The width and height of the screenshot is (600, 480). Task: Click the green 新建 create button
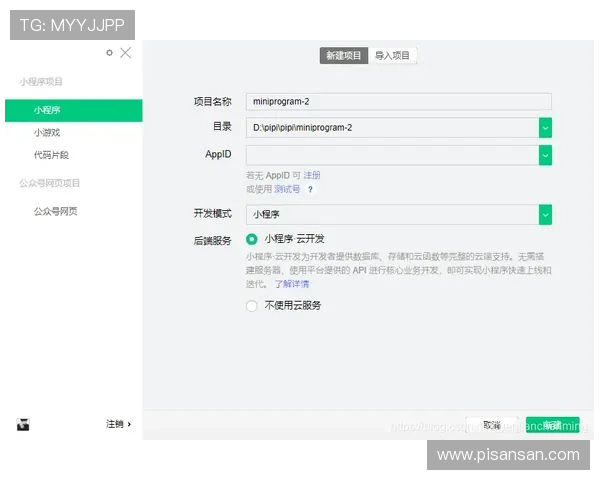click(553, 425)
